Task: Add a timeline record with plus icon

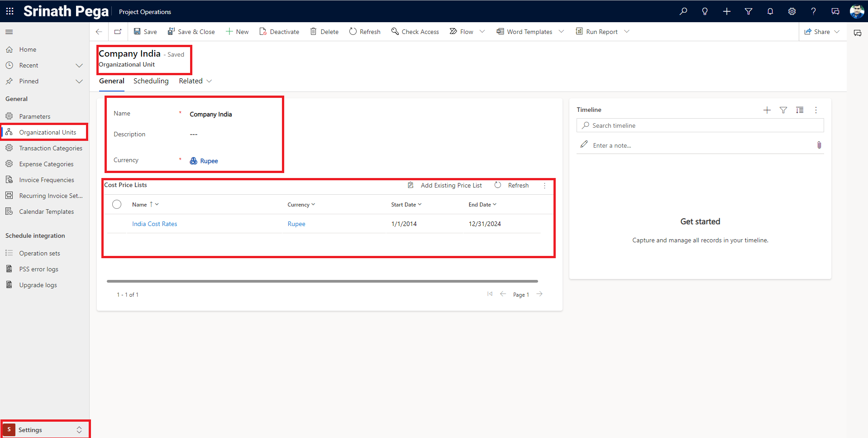Action: 767,110
